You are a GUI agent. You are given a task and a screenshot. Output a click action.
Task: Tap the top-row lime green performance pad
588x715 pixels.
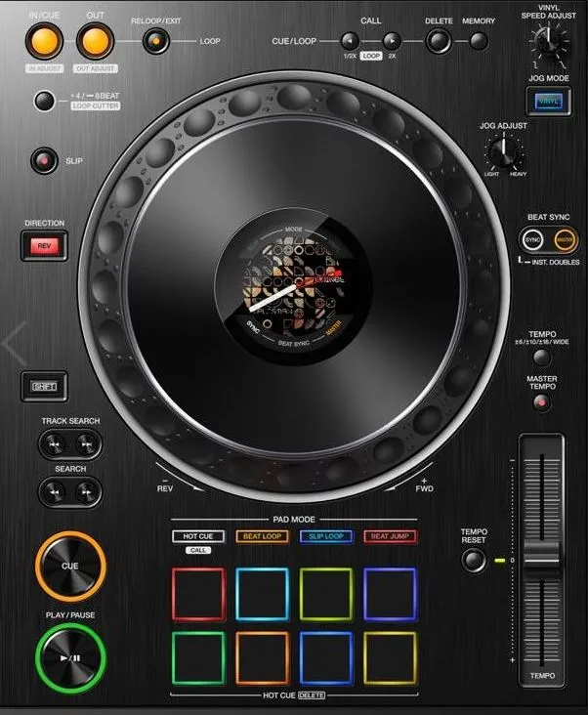pyautogui.click(x=326, y=595)
